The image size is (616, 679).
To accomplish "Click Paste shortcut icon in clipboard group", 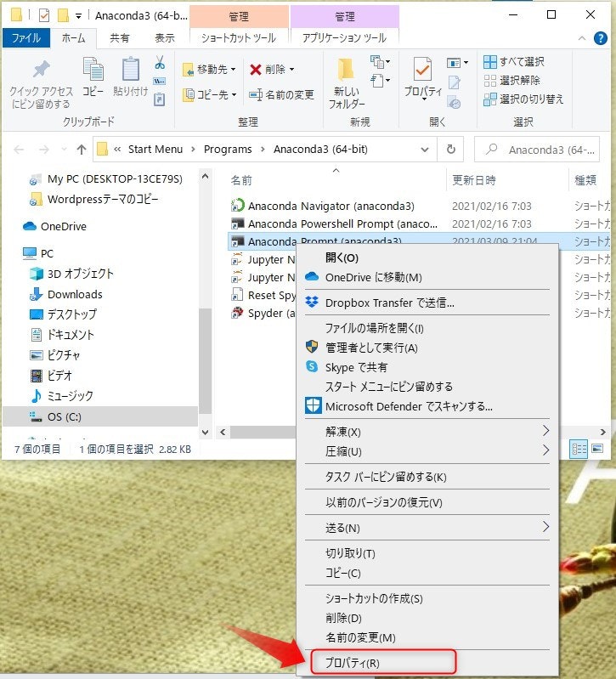I will point(159,99).
